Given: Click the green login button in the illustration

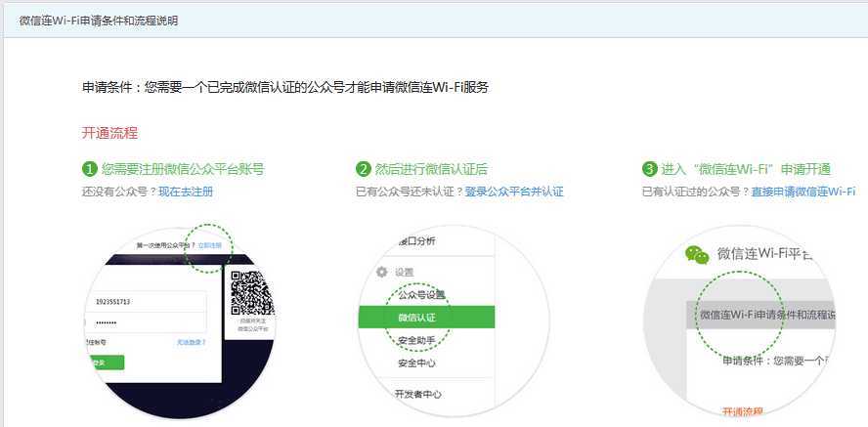Looking at the screenshot, I should [x=107, y=363].
